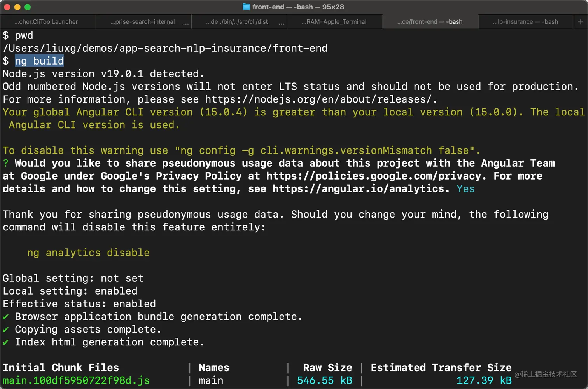The image size is (588, 389).
Task: Switch to the RAM=Apple_Terminal tab
Action: (334, 22)
